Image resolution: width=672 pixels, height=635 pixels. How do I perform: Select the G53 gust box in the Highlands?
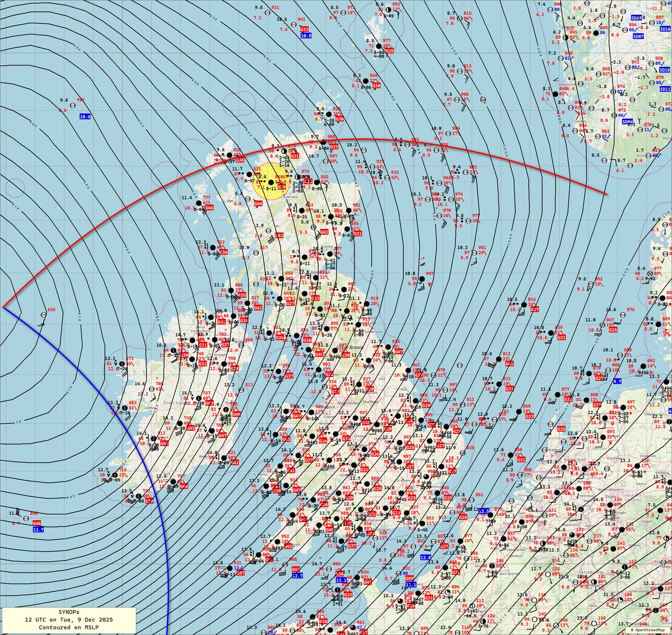pyautogui.click(x=279, y=236)
